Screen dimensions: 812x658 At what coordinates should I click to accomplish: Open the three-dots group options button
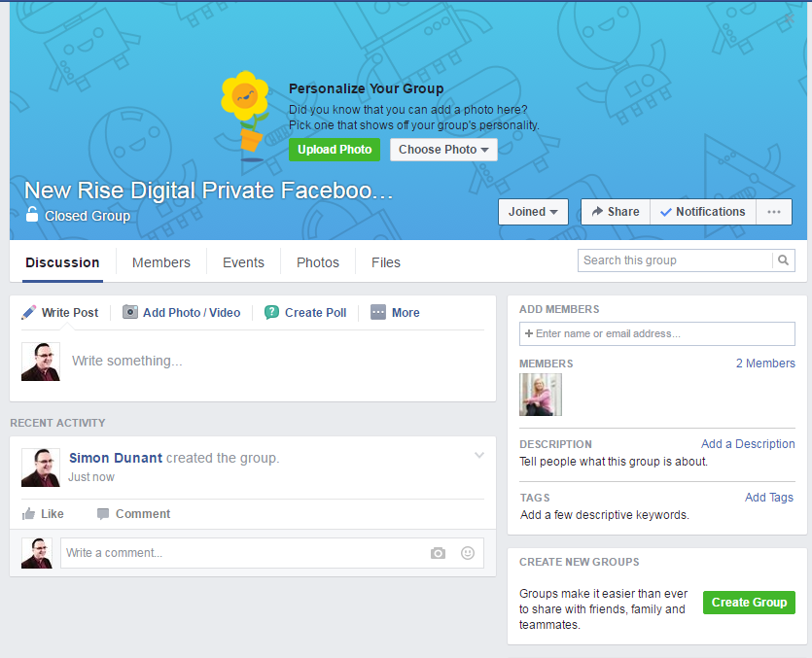[x=774, y=212]
